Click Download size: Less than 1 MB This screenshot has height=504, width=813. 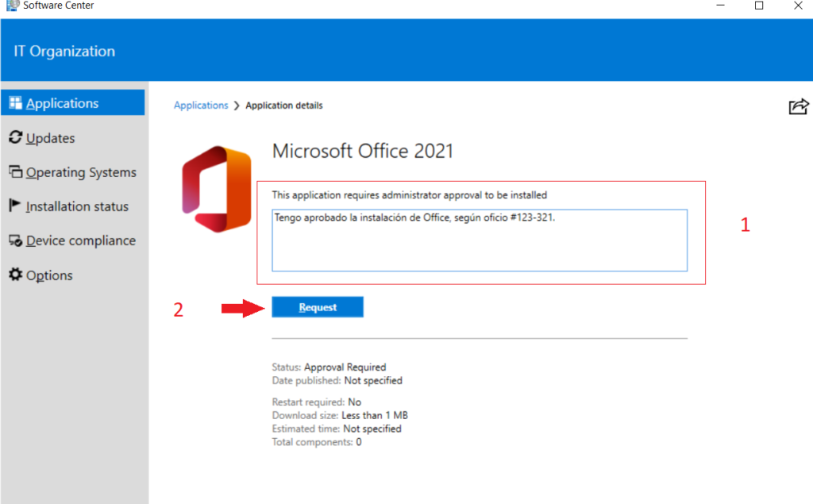pyautogui.click(x=340, y=415)
